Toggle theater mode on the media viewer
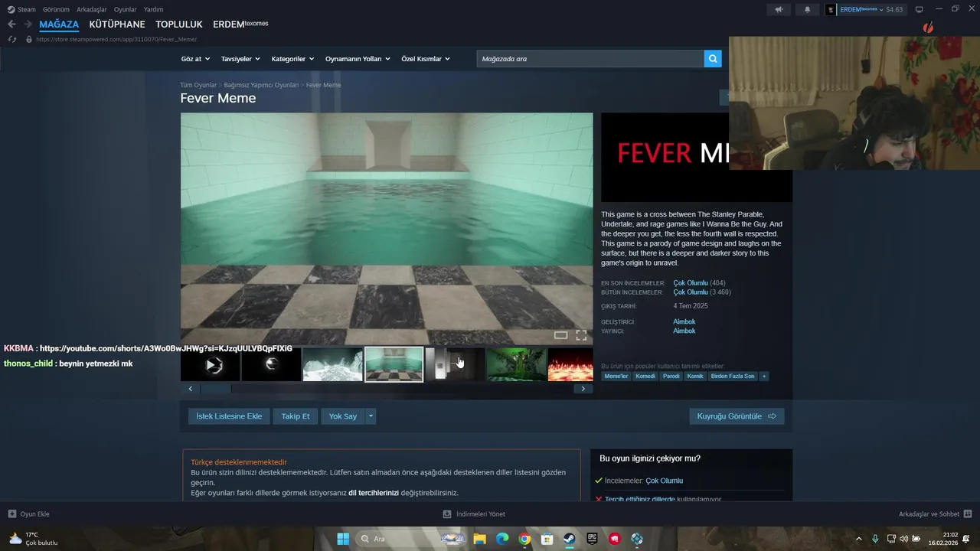Viewport: 980px width, 551px height. click(x=560, y=335)
